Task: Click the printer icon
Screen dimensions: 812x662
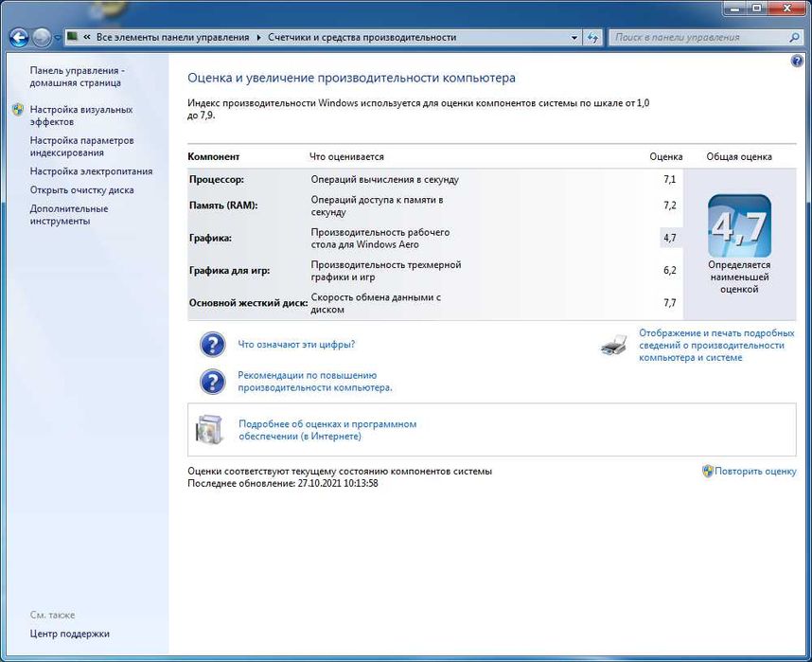Action: tap(614, 345)
